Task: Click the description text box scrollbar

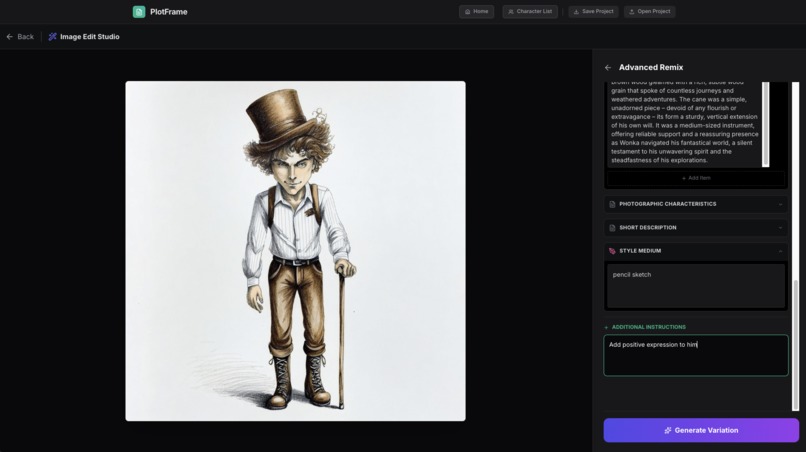Action: tap(766, 124)
